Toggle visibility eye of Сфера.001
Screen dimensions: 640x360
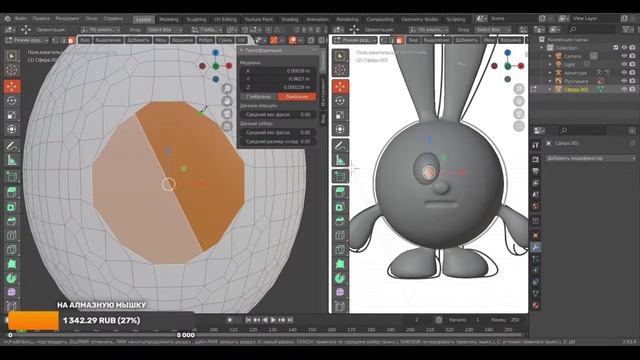coord(624,89)
